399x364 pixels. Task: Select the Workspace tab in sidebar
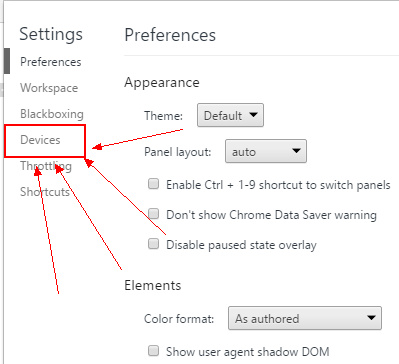[49, 88]
